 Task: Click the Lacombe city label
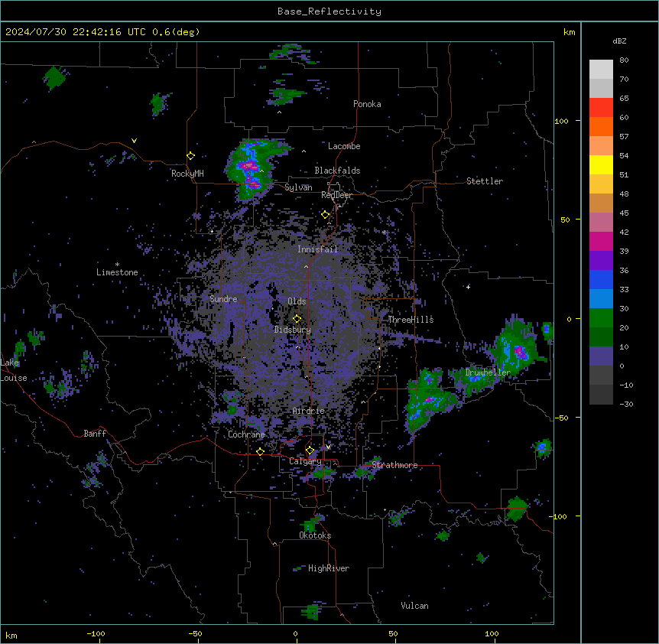(x=344, y=146)
